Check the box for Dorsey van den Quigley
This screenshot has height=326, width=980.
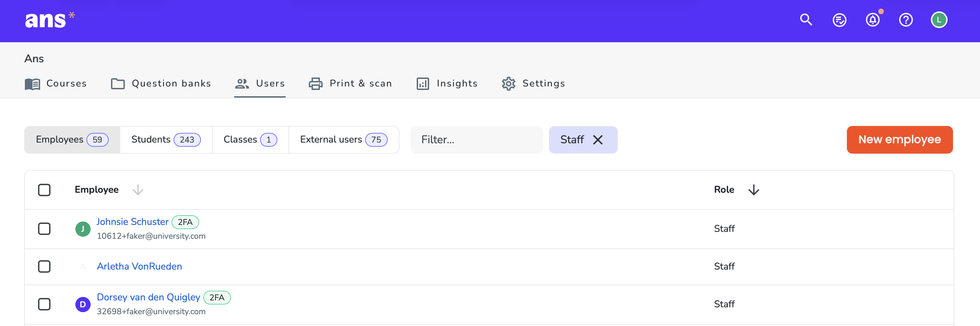(44, 304)
